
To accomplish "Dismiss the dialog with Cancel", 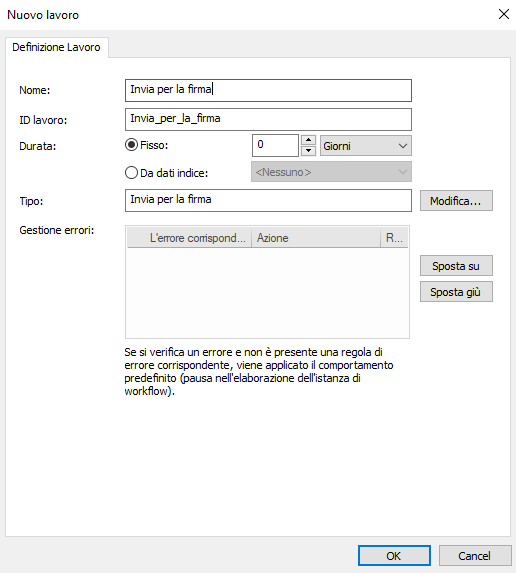I will point(475,556).
